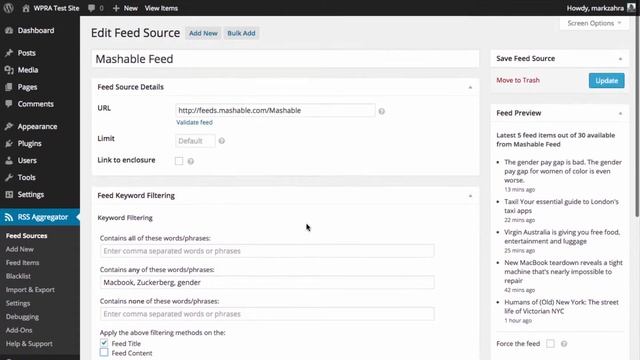Open Feed Sources submenu item
This screenshot has width=640, height=360.
coord(27,236)
